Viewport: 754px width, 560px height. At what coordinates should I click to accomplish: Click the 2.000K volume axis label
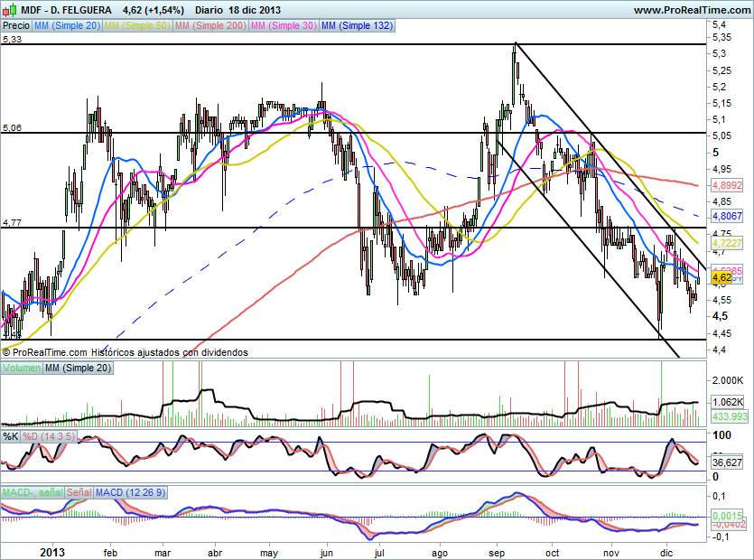pos(727,380)
